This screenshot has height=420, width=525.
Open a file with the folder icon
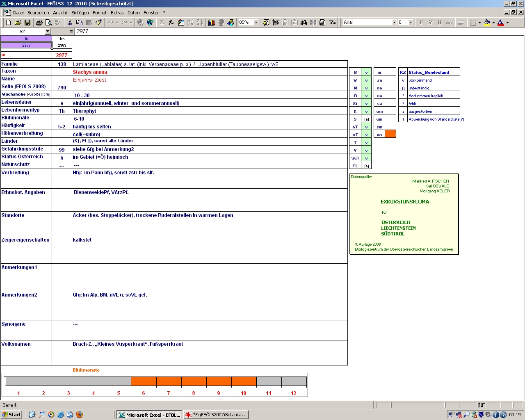pyautogui.click(x=18, y=23)
